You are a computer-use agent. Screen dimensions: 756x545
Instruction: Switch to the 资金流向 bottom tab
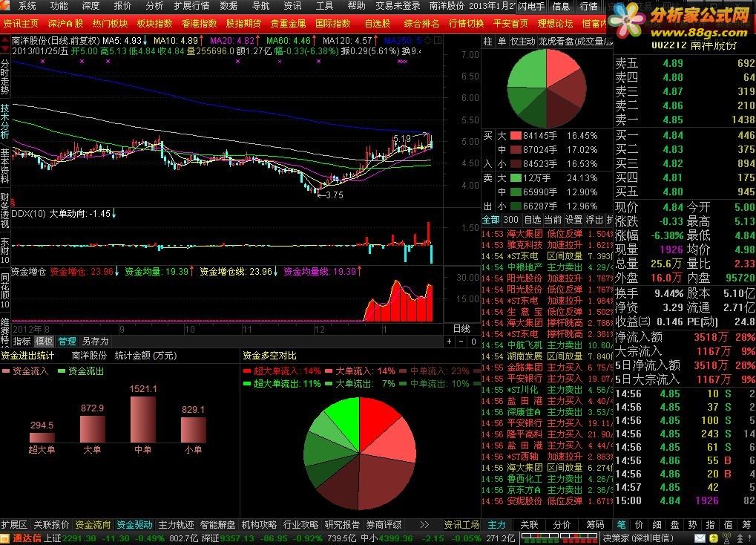point(93,525)
